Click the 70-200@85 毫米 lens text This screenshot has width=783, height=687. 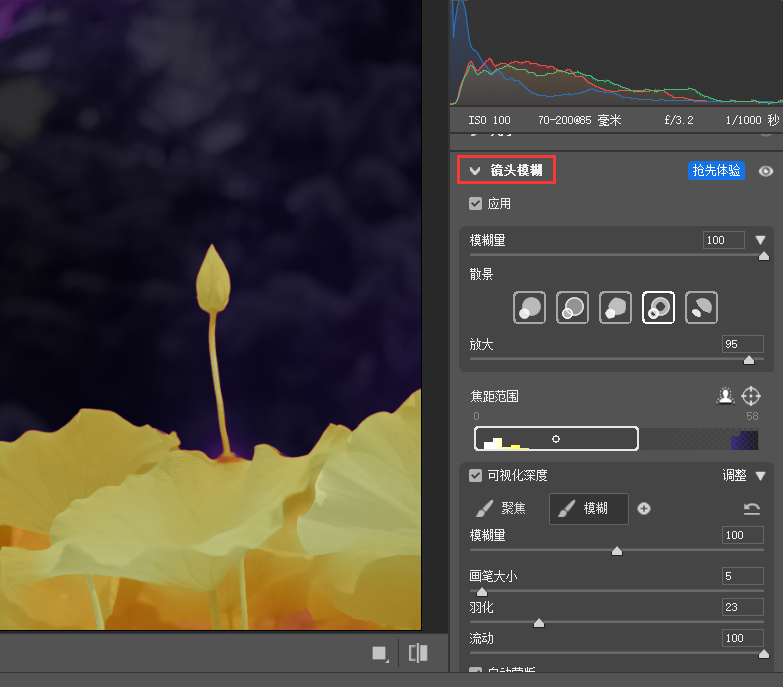coord(580,120)
